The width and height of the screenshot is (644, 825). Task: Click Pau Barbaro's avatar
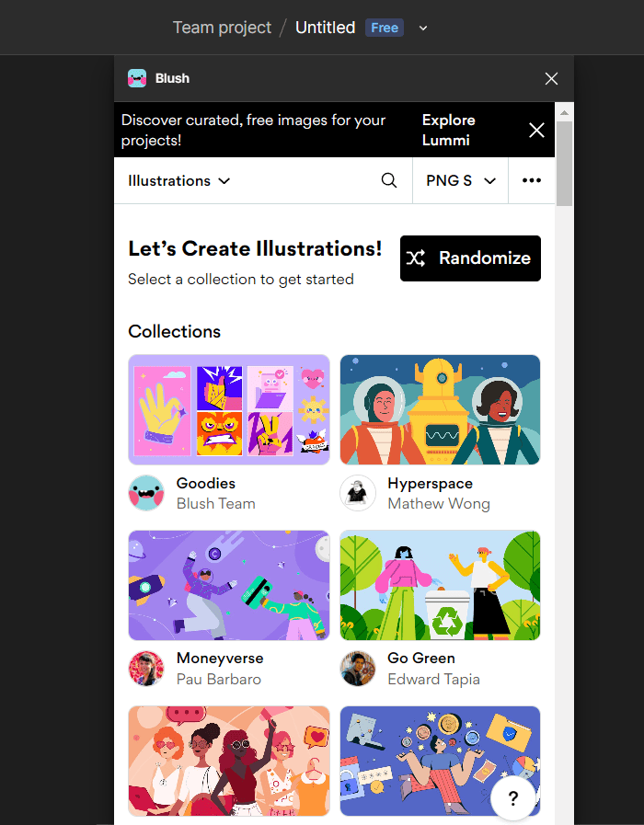(146, 669)
